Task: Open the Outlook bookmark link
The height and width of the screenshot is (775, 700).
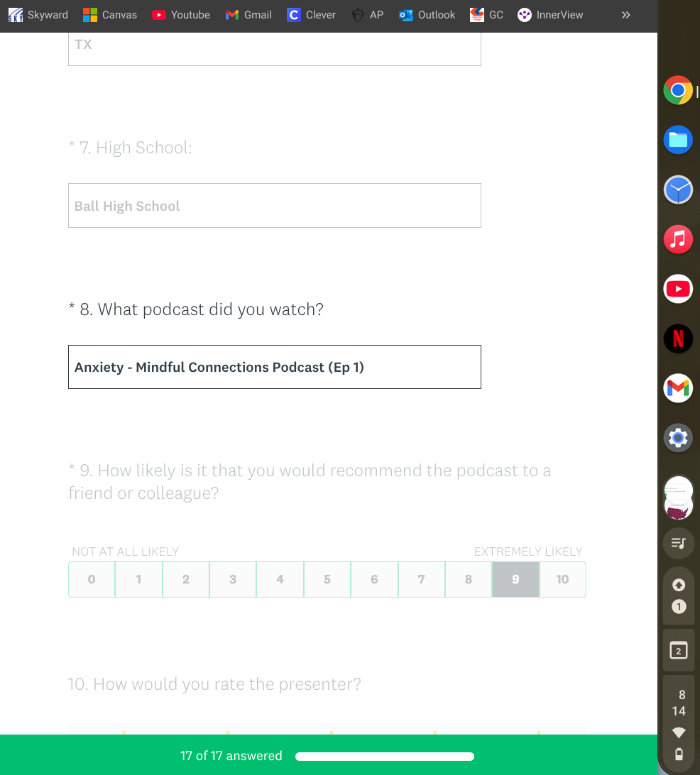Action: click(x=427, y=15)
